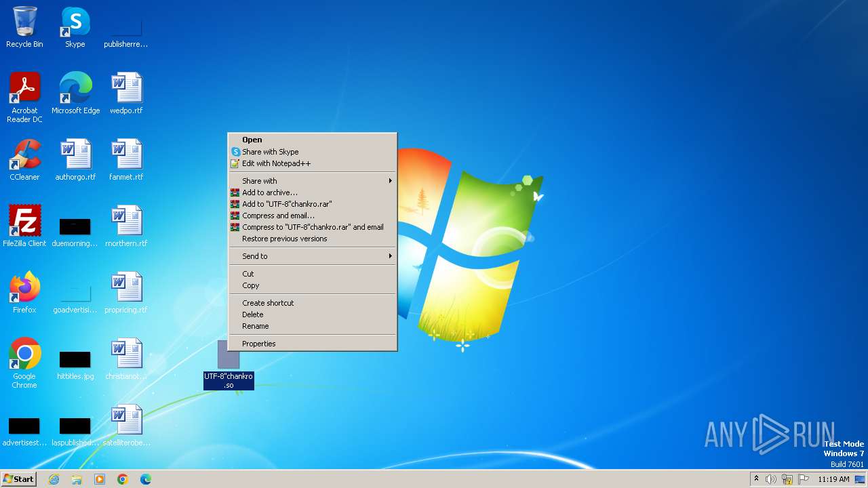
Task: Select the Firefox desktop shortcut
Action: coord(24,292)
